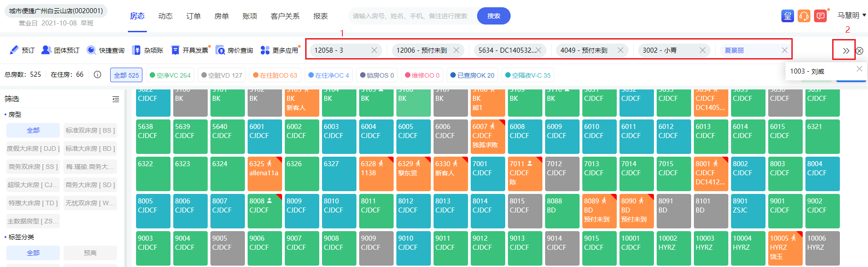
Task: Open room tile 10005 HYRZ
Action: pyautogui.click(x=785, y=248)
